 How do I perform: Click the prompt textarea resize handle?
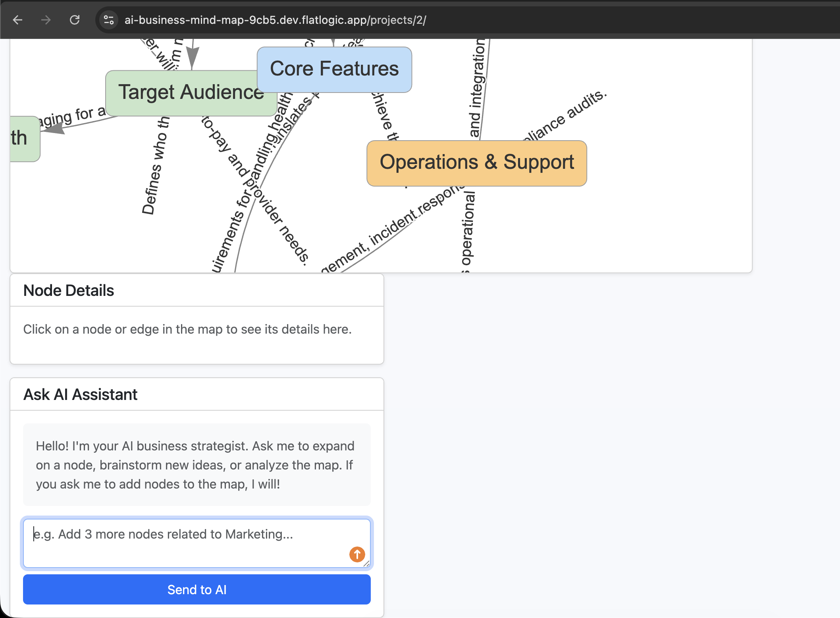tap(366, 564)
